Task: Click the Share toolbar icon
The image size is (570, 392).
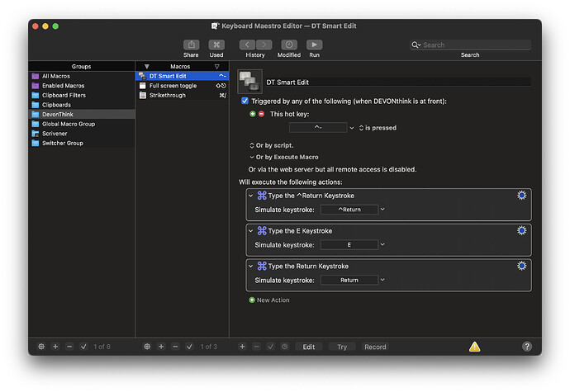Action: 191,45
